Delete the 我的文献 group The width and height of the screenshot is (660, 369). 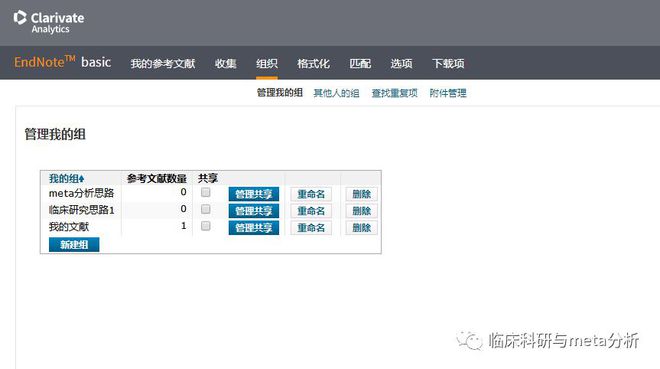(362, 228)
